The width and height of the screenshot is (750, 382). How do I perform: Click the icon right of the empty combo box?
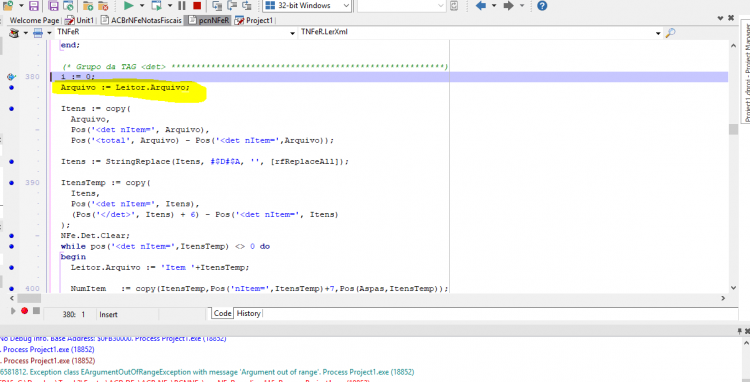[454, 6]
